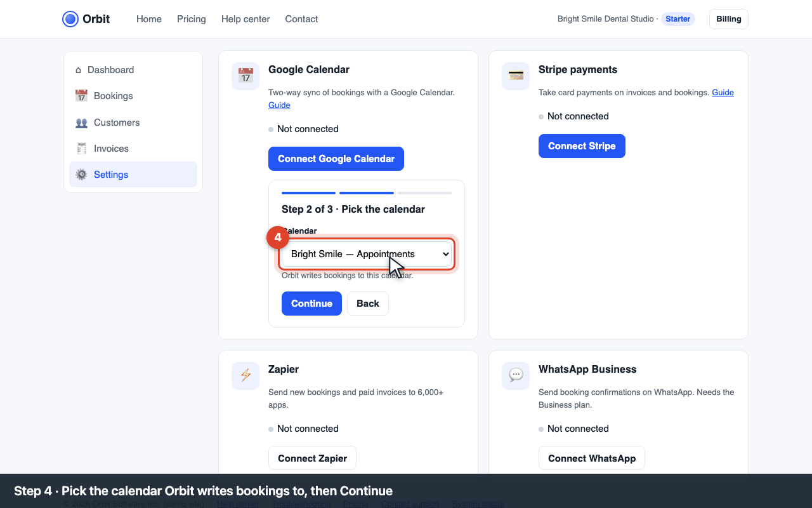Open Customers via its people icon

[81, 123]
